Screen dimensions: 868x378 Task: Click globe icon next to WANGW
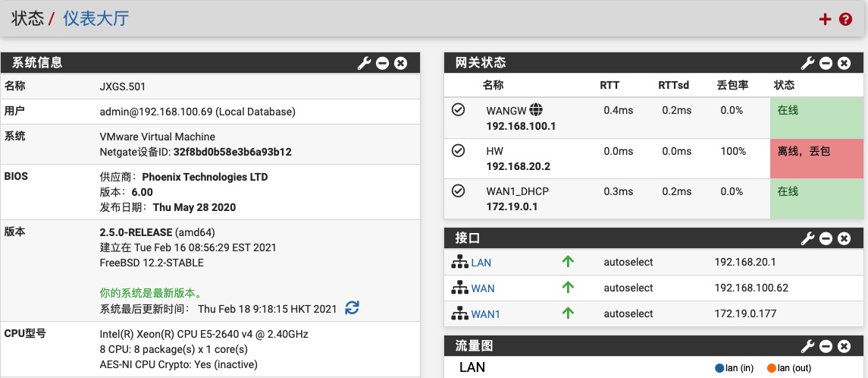(x=536, y=110)
